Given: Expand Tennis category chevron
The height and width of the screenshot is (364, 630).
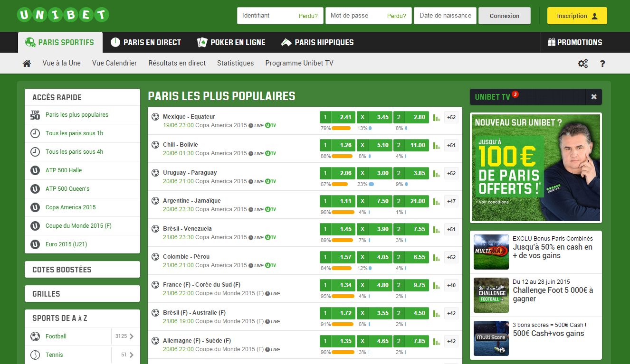Looking at the screenshot, I should click(x=132, y=355).
